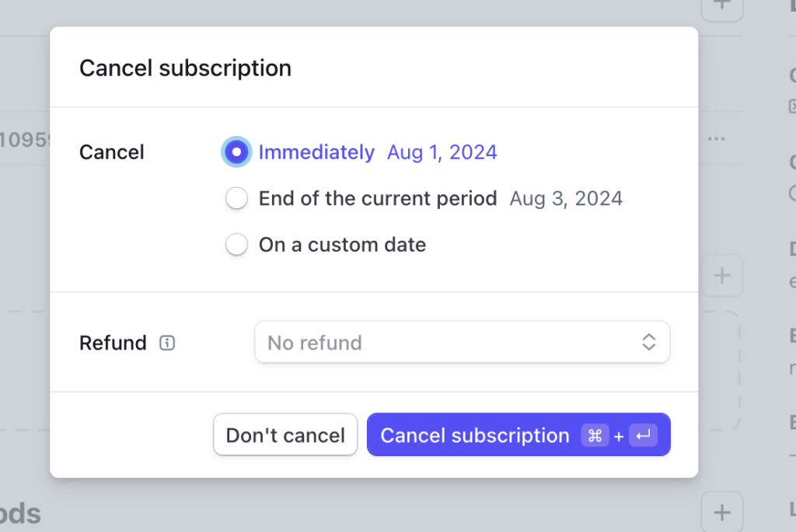Click the 'End of the current period' label
Viewport: 796px width, 532px height.
click(378, 199)
